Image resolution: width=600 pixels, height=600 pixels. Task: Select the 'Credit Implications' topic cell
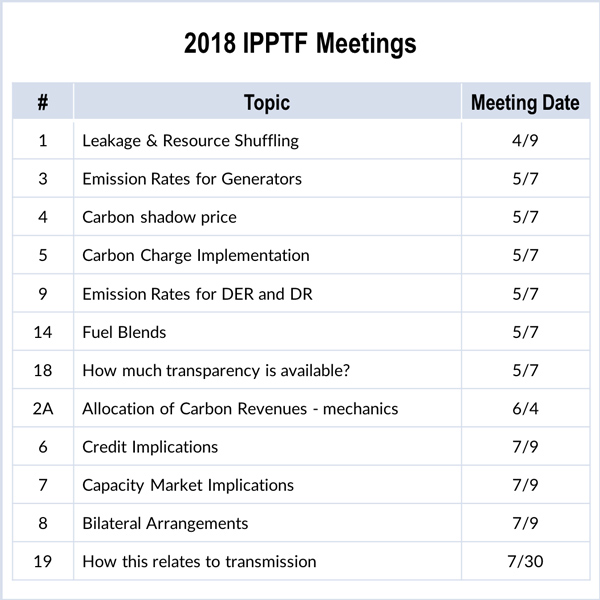click(150, 447)
